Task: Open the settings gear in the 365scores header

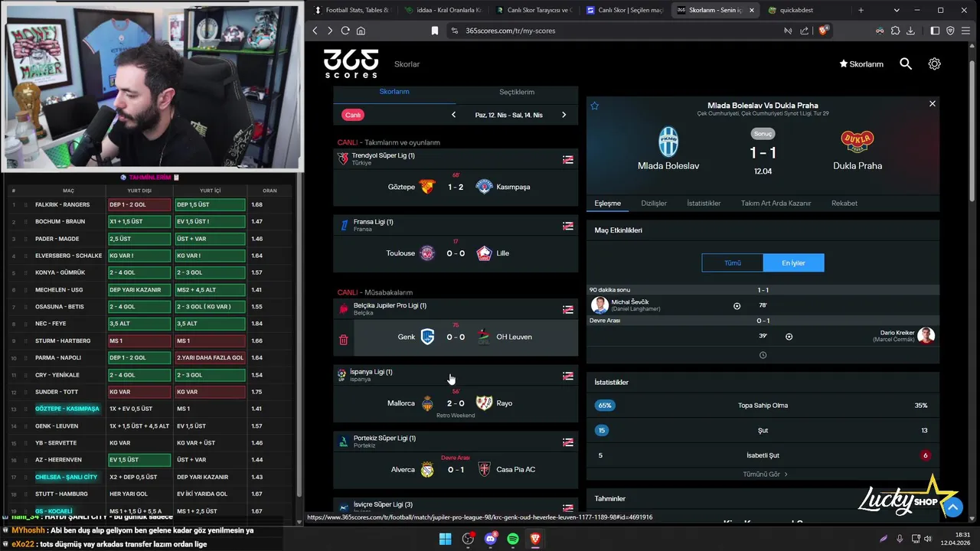Action: [934, 64]
